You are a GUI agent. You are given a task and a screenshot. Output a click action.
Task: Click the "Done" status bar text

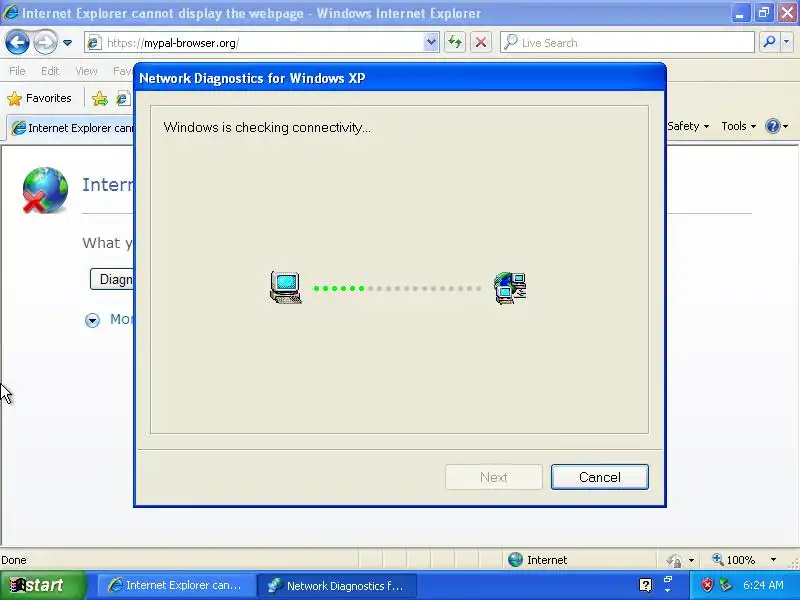click(14, 560)
